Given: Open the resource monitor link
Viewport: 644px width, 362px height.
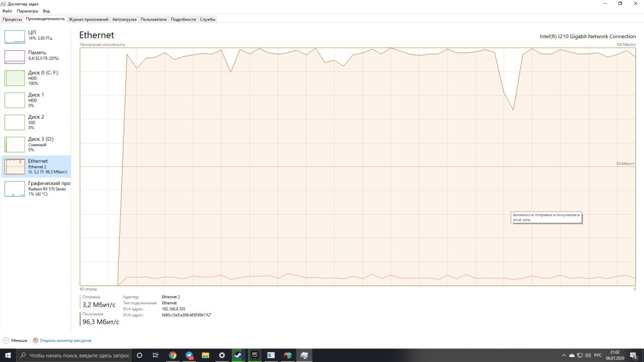Looking at the screenshot, I should click(65, 340).
